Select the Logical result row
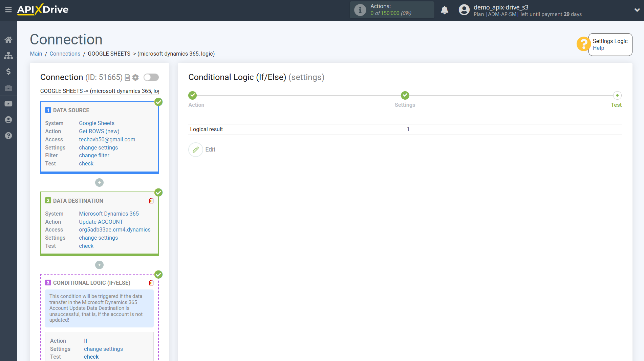Screen dimensions: 644x361 (405, 129)
